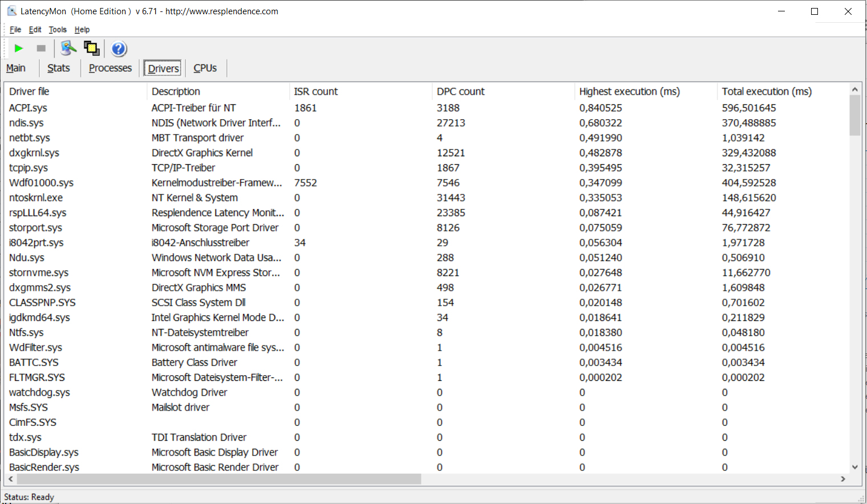Open help via blue question mark icon
The height and width of the screenshot is (504, 867).
tap(119, 49)
